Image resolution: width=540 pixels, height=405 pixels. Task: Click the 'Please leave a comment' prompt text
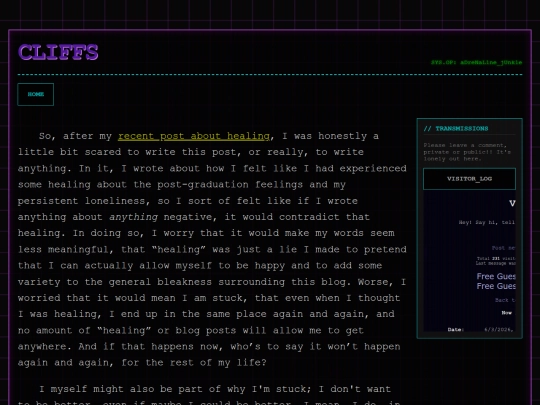[467, 152]
